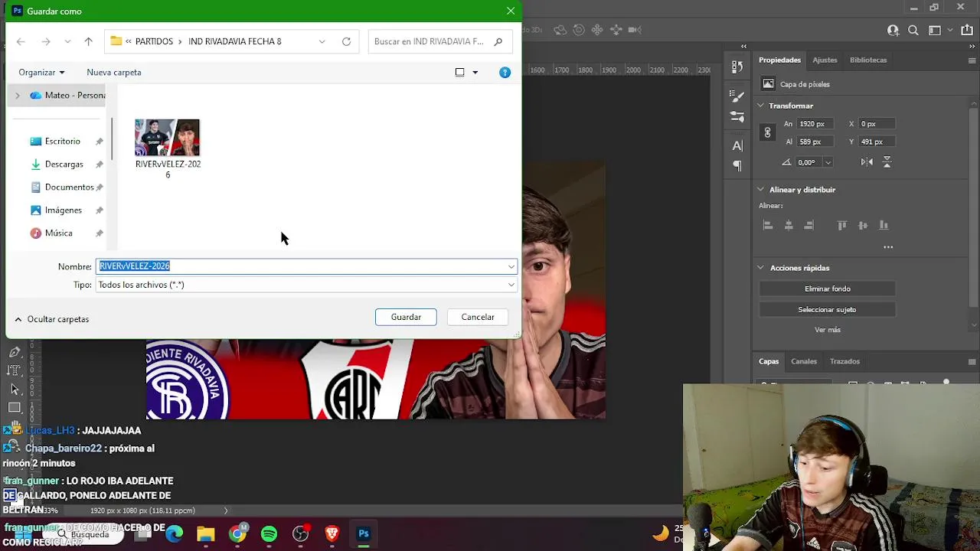Viewport: 980px width, 551px height.
Task: Open more align options ellipsis
Action: tap(888, 246)
